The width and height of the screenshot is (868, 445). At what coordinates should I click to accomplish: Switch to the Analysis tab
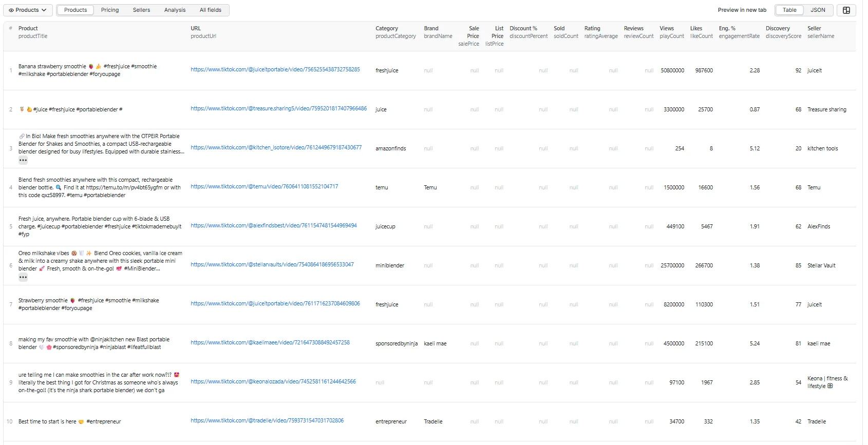[x=175, y=10]
